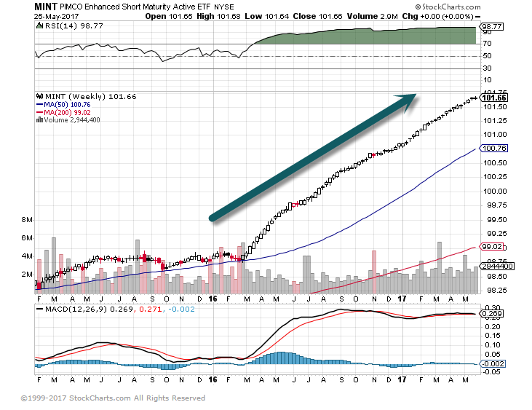
Task: Click the Open 101.65 value
Action: 169,16
